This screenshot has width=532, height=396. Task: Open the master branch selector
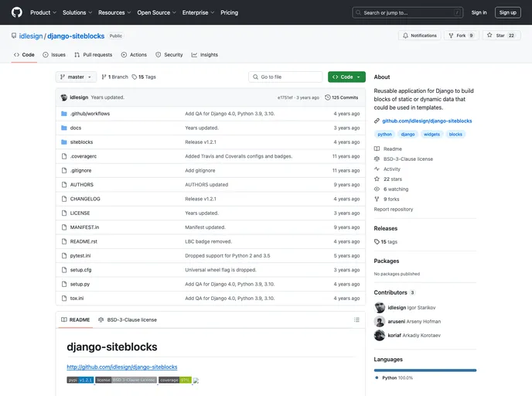click(76, 77)
